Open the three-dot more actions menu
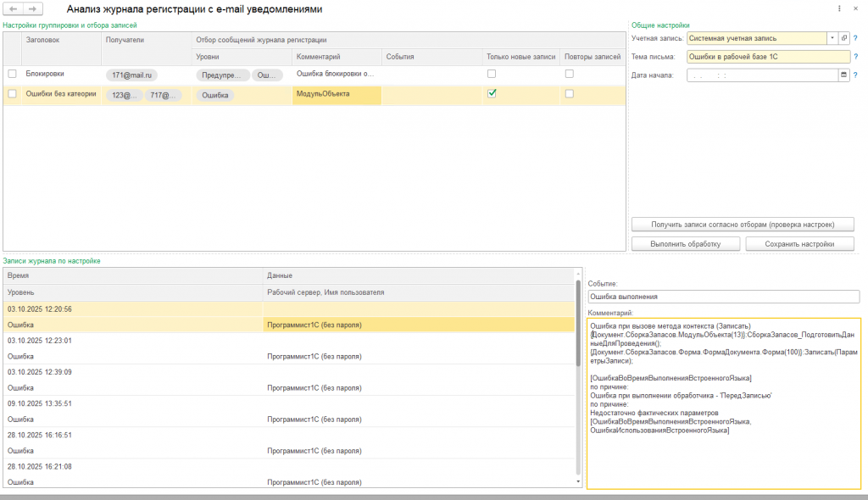868x500 pixels. [x=838, y=8]
